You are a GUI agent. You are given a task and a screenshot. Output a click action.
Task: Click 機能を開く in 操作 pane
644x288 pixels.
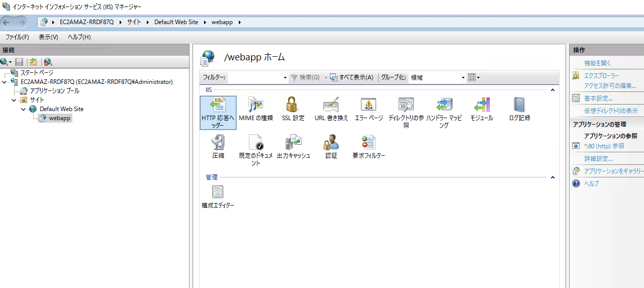point(598,63)
